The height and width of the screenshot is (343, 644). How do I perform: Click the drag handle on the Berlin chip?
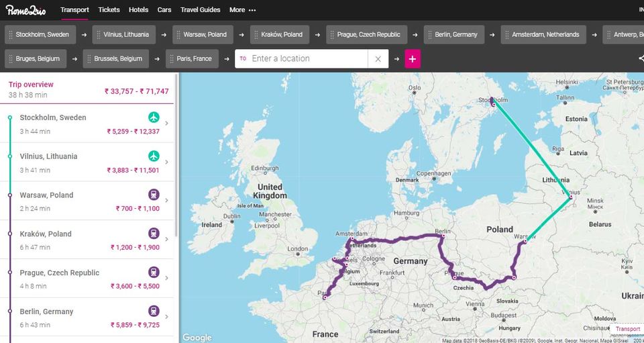(429, 34)
